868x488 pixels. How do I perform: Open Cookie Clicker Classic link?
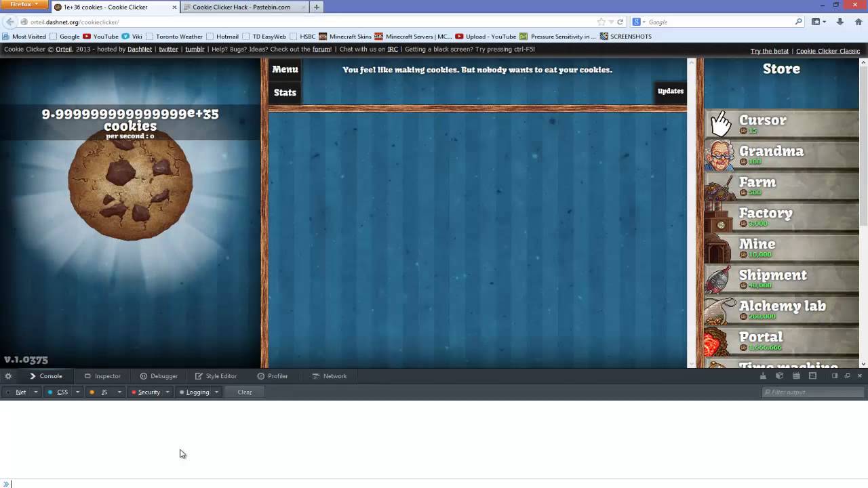[x=828, y=51]
